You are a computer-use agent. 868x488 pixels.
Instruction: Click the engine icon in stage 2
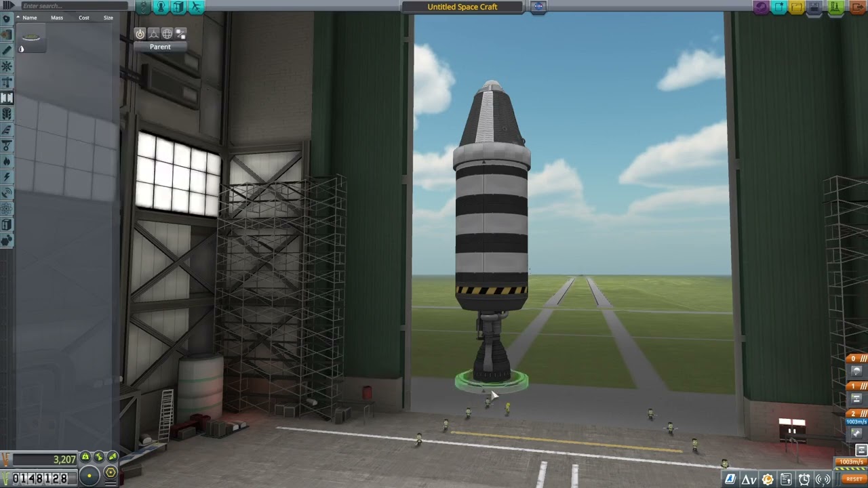tap(856, 433)
